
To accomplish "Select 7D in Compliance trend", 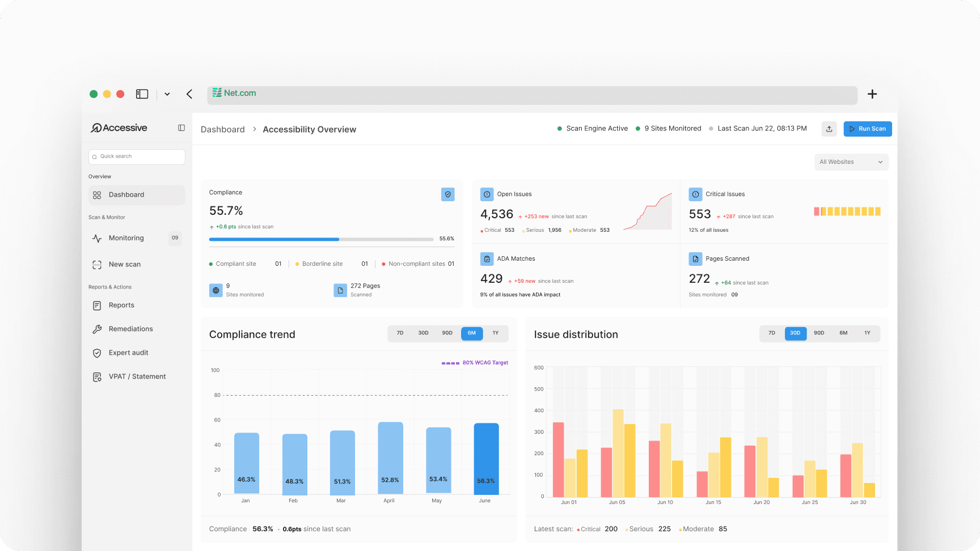I will 400,333.
